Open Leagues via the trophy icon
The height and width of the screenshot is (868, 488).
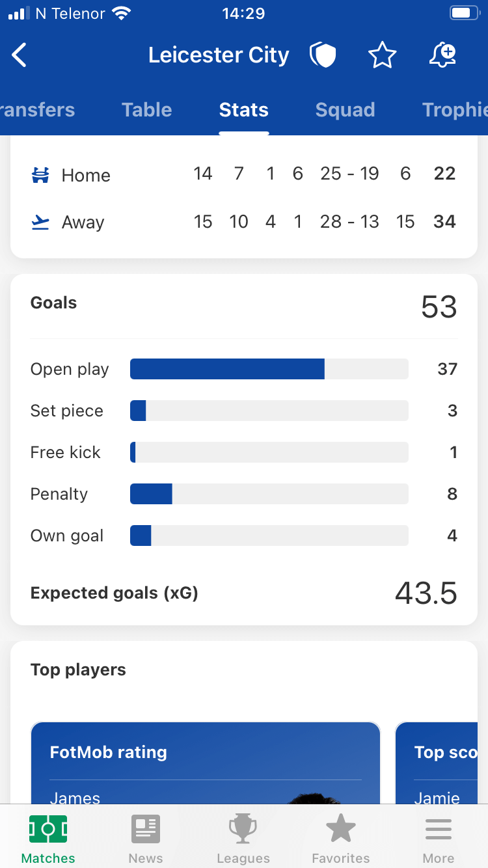click(243, 830)
